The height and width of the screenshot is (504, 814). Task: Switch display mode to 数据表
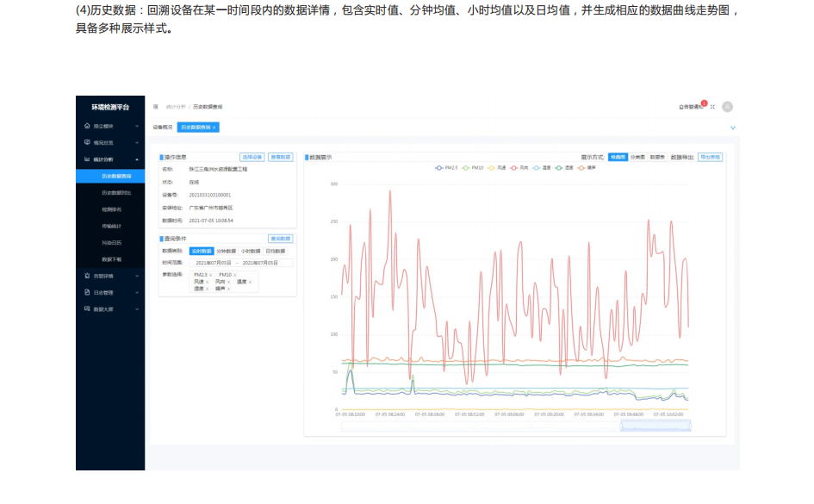coord(656,158)
